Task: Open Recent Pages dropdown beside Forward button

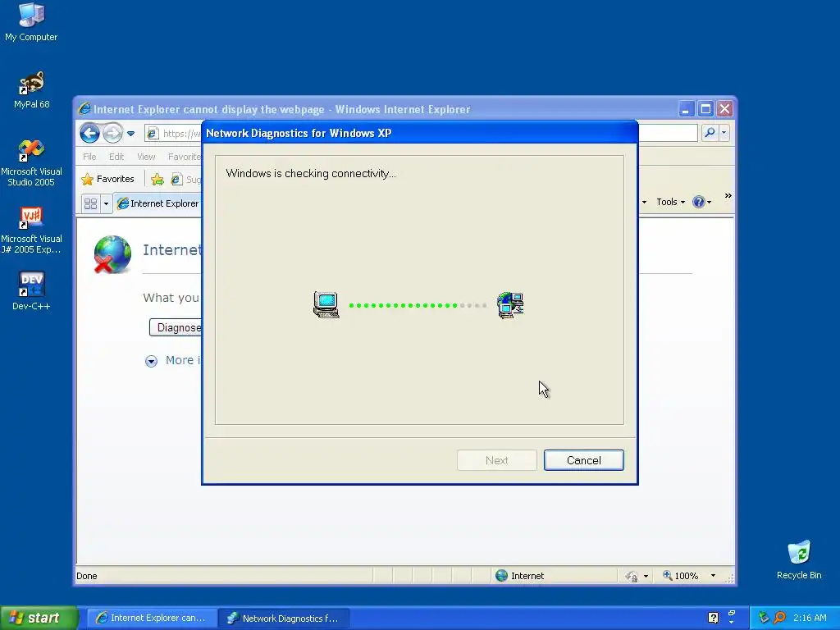Action: pos(130,134)
